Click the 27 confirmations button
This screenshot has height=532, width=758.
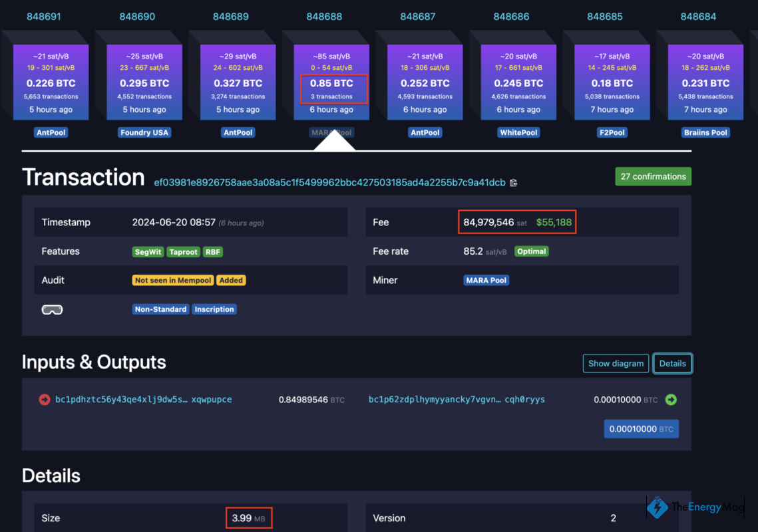click(x=653, y=176)
